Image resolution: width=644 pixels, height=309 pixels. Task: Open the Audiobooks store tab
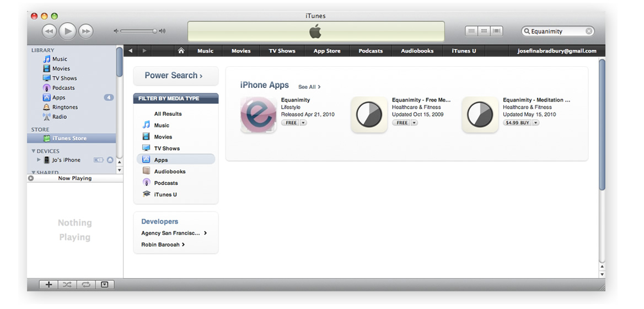[x=417, y=51]
